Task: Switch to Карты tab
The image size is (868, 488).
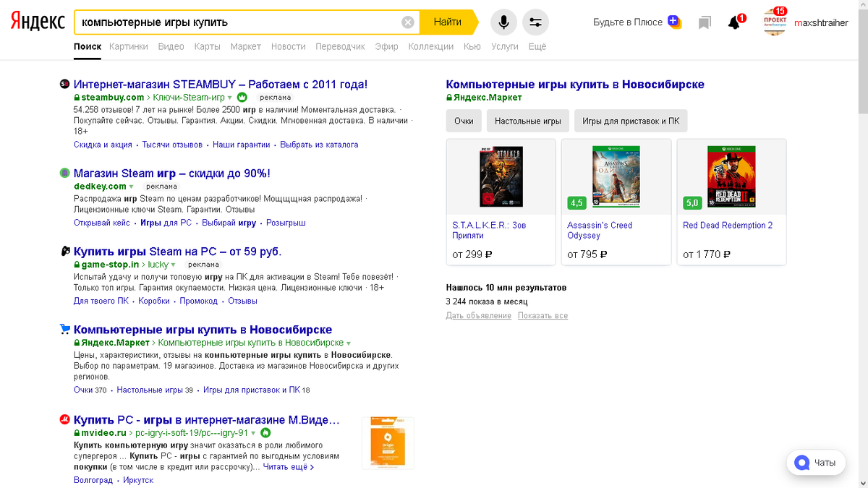Action: (x=207, y=46)
